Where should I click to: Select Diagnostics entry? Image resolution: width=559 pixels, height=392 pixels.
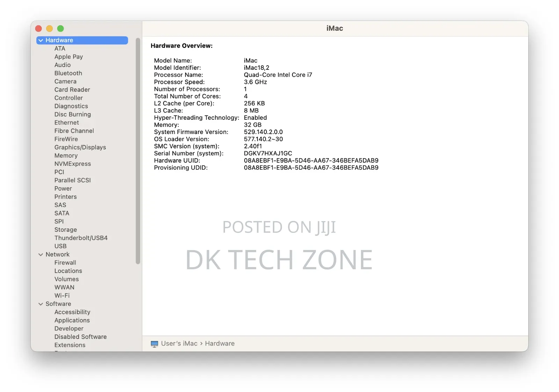coord(71,106)
